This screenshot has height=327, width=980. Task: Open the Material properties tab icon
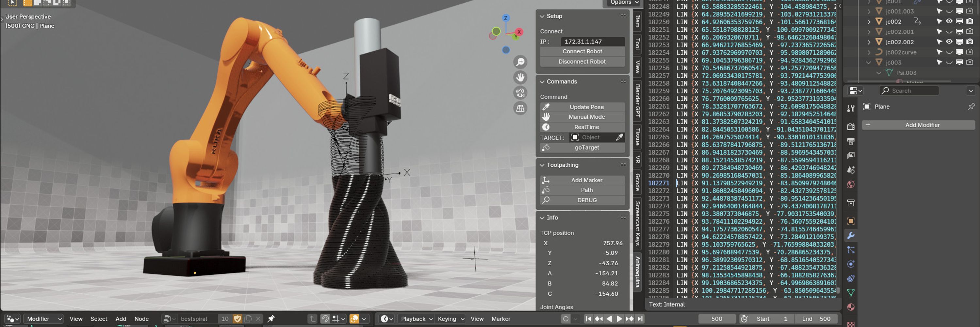(x=851, y=307)
